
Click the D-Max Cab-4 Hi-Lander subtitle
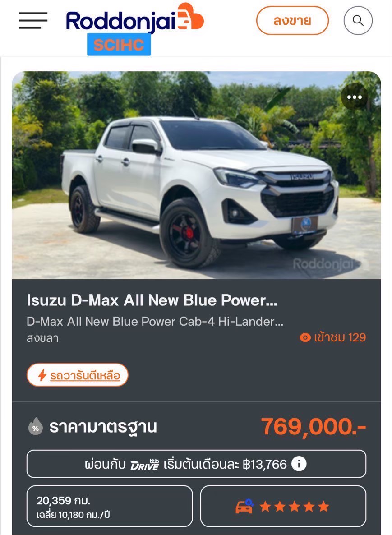(x=155, y=322)
